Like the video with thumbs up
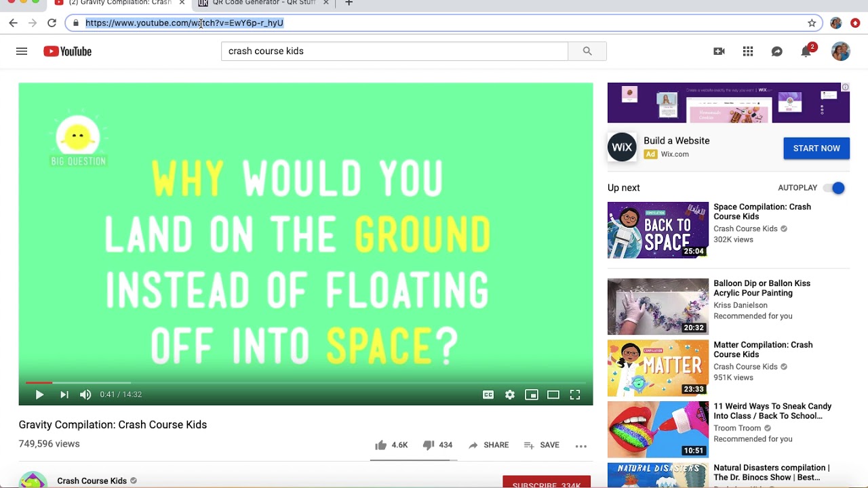This screenshot has width=868, height=488. [391, 445]
